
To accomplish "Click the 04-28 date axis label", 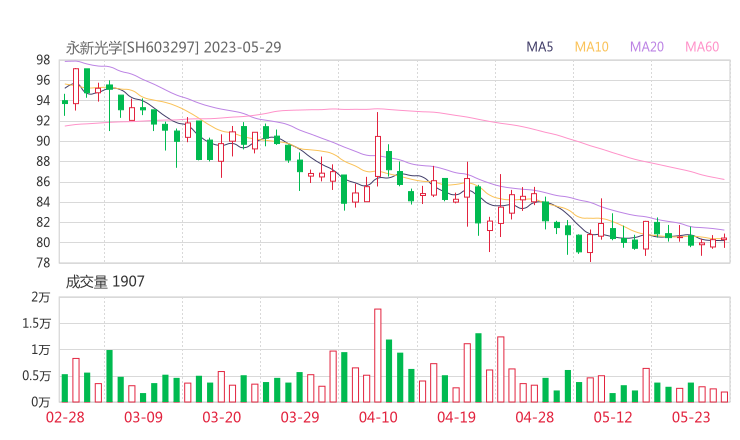I will click(535, 417).
